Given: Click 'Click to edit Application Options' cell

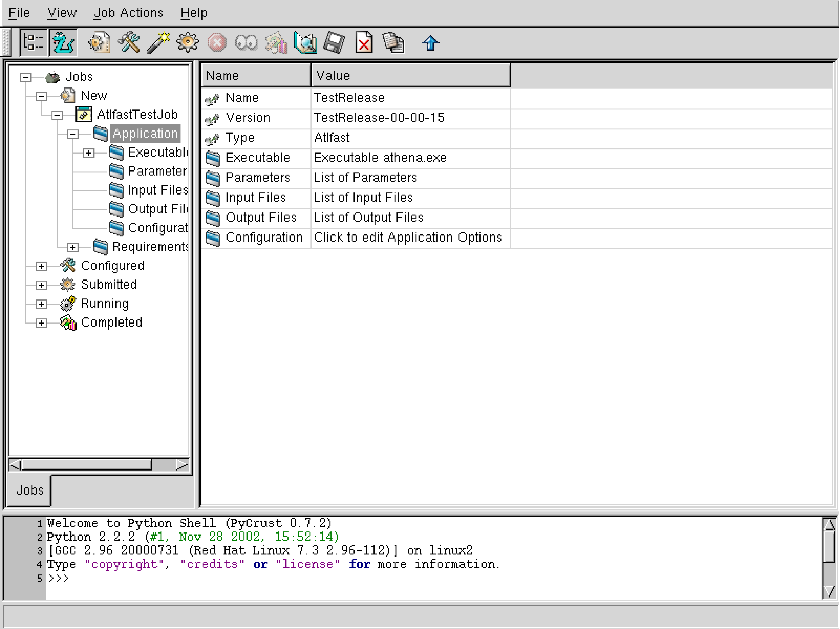Looking at the screenshot, I should tap(408, 237).
